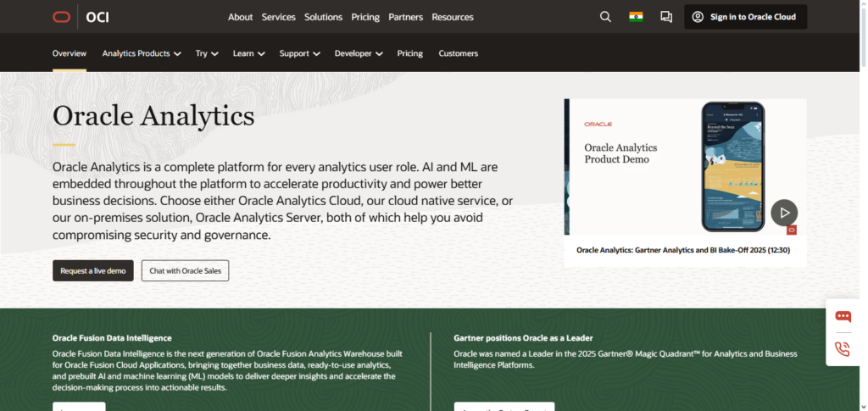
Task: Open the Services menu
Action: pyautogui.click(x=278, y=17)
